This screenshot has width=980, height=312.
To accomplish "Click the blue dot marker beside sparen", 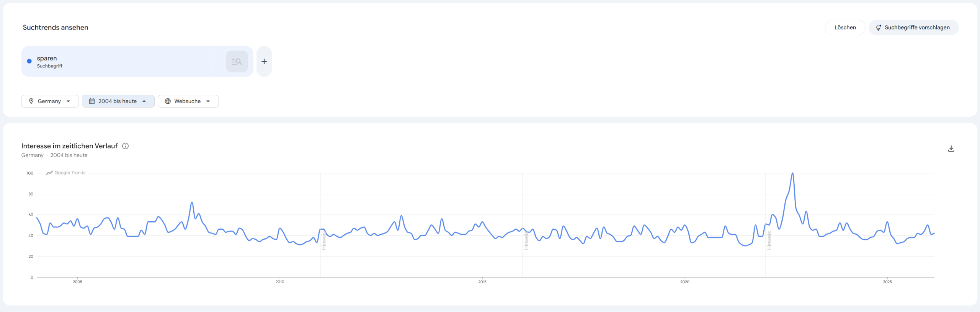I will (x=29, y=61).
